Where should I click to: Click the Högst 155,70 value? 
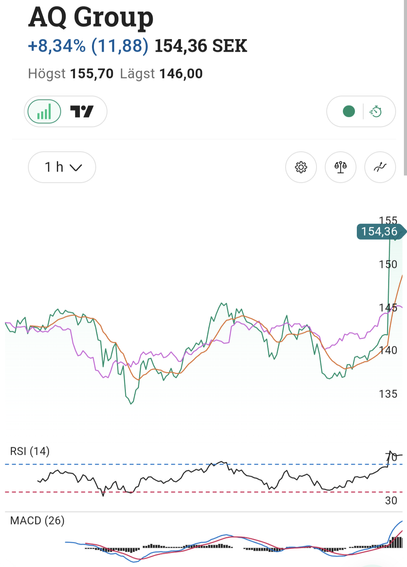(71, 74)
